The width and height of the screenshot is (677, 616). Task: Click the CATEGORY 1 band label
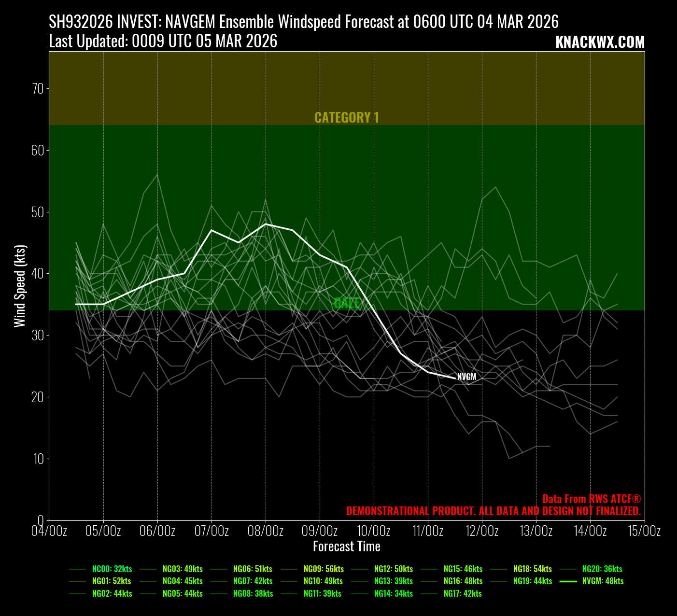[347, 118]
